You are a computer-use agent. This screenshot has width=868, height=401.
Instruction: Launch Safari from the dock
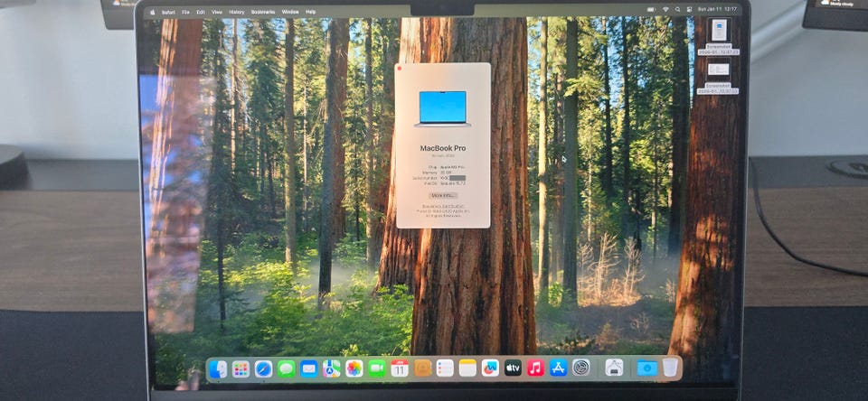pyautogui.click(x=263, y=368)
